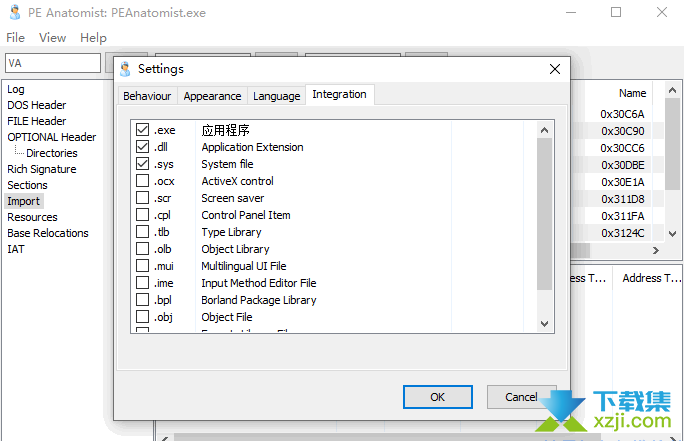Select Log in the left tree
The image size is (684, 441).
[x=16, y=89]
